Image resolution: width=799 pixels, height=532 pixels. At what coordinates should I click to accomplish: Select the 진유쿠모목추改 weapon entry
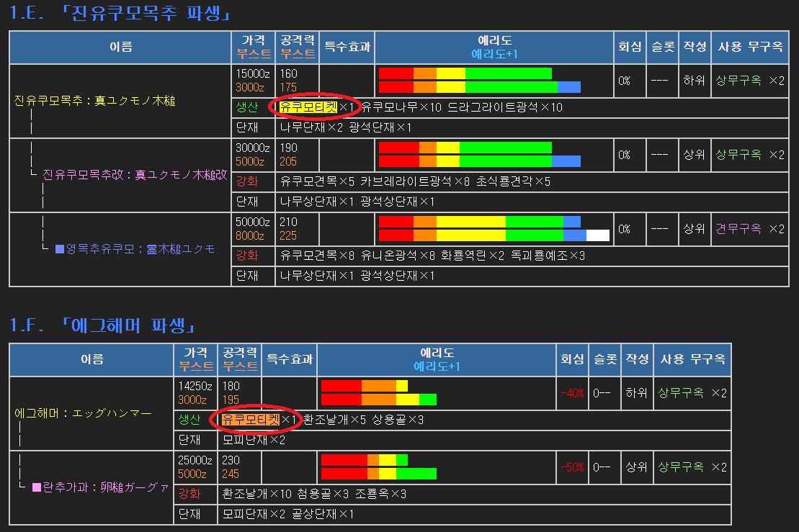click(x=135, y=174)
